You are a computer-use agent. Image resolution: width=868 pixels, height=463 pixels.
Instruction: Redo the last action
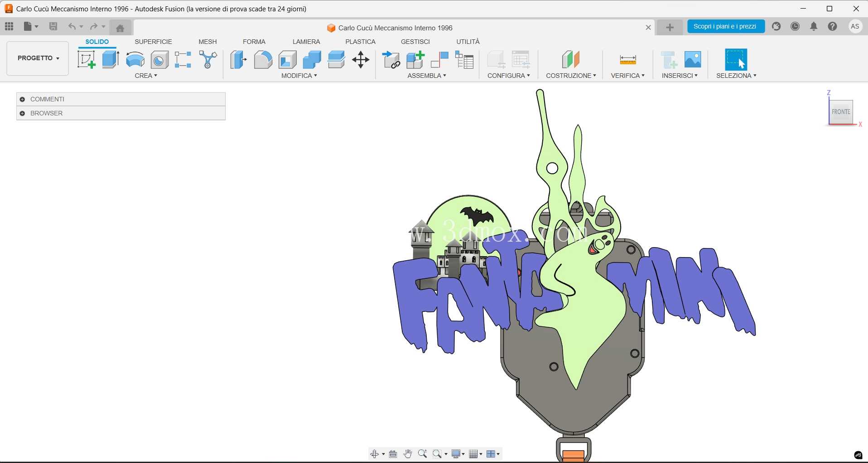coord(93,27)
